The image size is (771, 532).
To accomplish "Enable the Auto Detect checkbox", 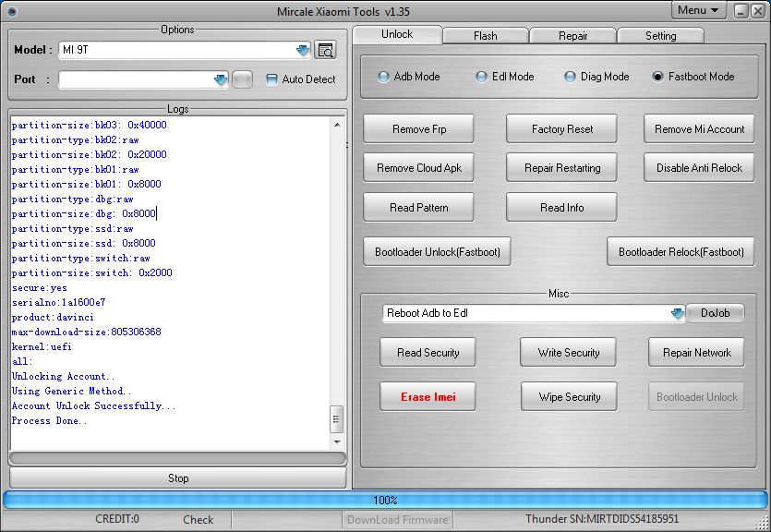I will tap(271, 79).
